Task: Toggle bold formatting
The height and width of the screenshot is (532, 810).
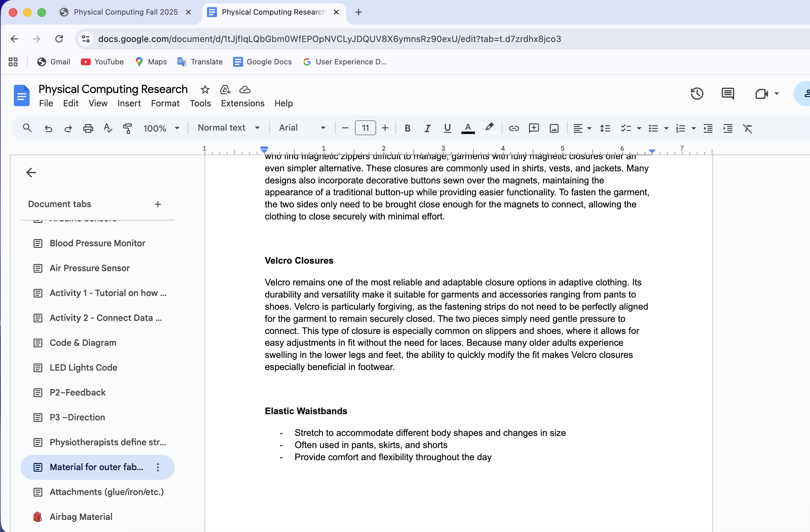Action: point(407,128)
